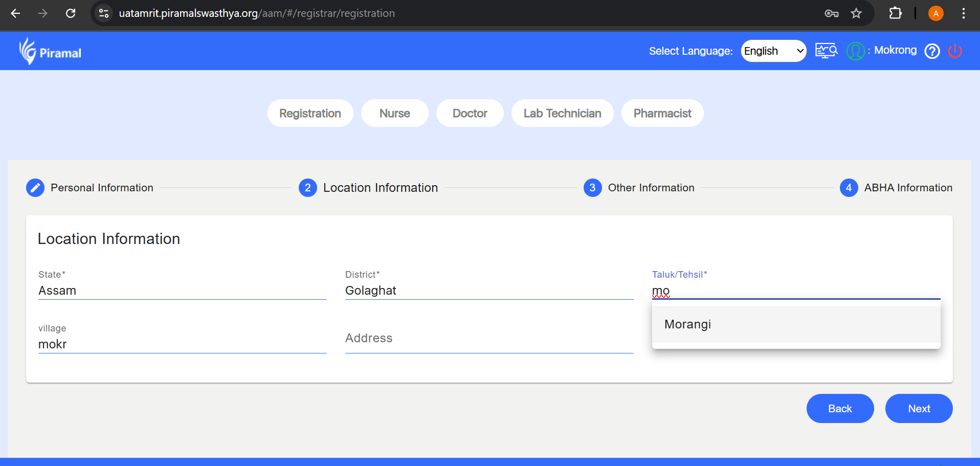Switch to the Nurse tab
Image resolution: width=980 pixels, height=466 pixels.
coord(394,113)
